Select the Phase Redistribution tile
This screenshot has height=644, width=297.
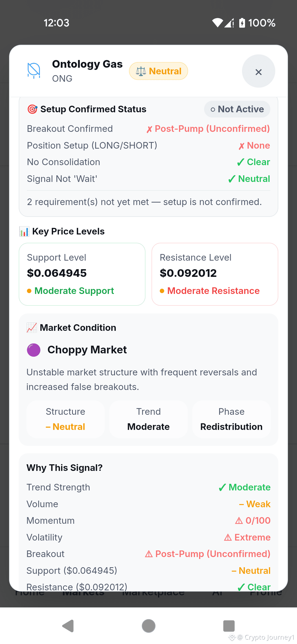click(x=232, y=419)
